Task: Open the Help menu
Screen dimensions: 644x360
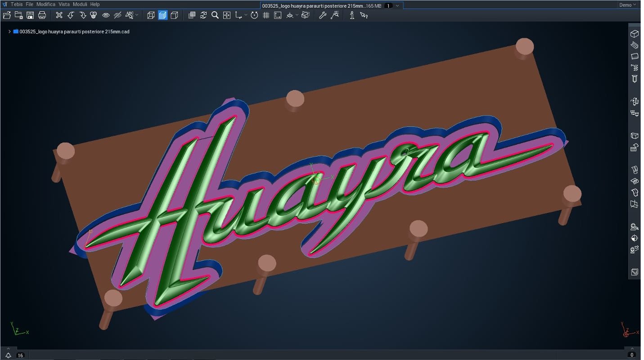Action: [95, 4]
